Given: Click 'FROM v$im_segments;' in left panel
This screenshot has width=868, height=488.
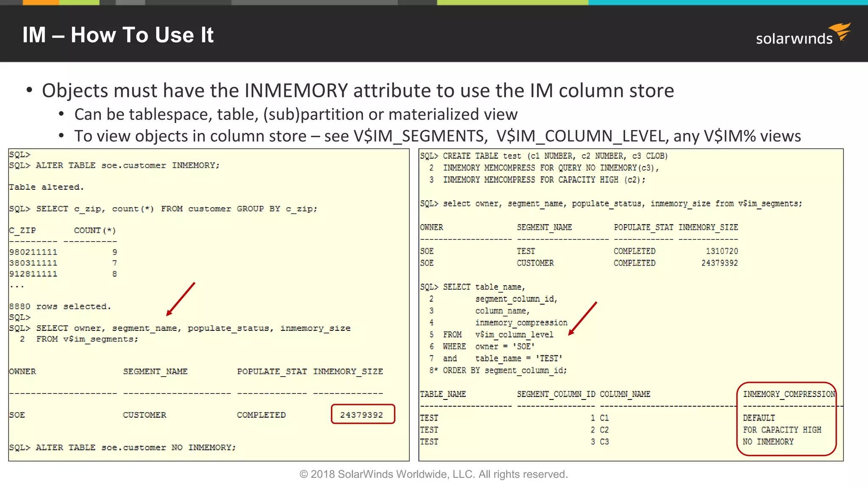Looking at the screenshot, I should [x=87, y=339].
